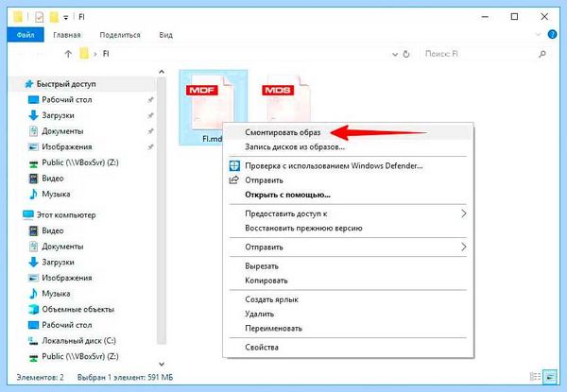This screenshot has height=392, width=567.
Task: Switch to the Вид tab
Action: [165, 35]
